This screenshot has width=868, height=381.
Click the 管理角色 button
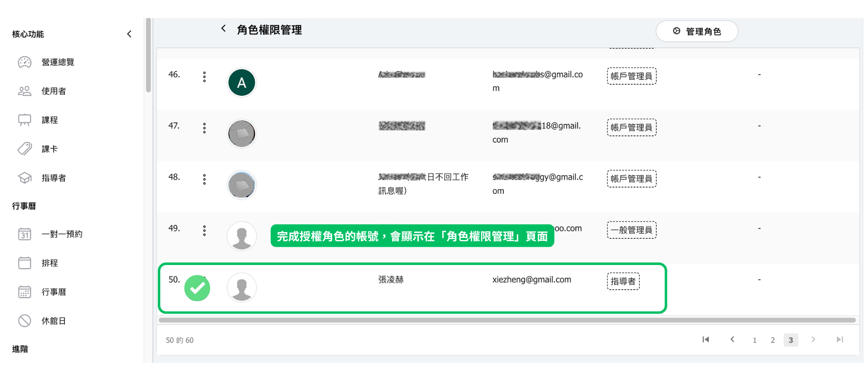click(696, 31)
